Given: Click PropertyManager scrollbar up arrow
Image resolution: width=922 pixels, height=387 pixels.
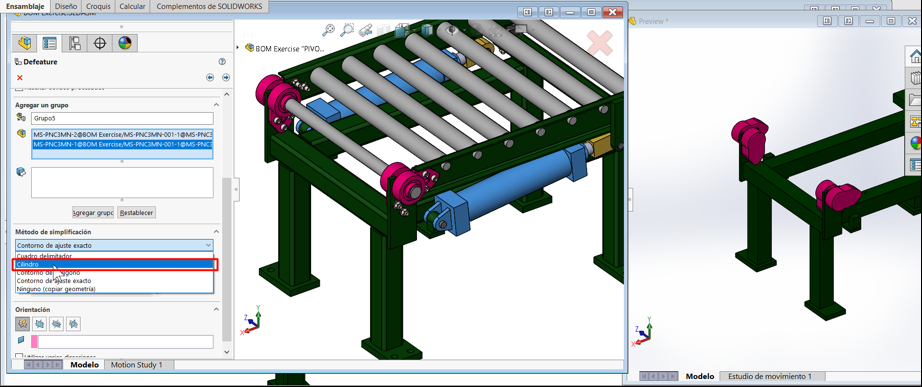Looking at the screenshot, I should pyautogui.click(x=227, y=94).
